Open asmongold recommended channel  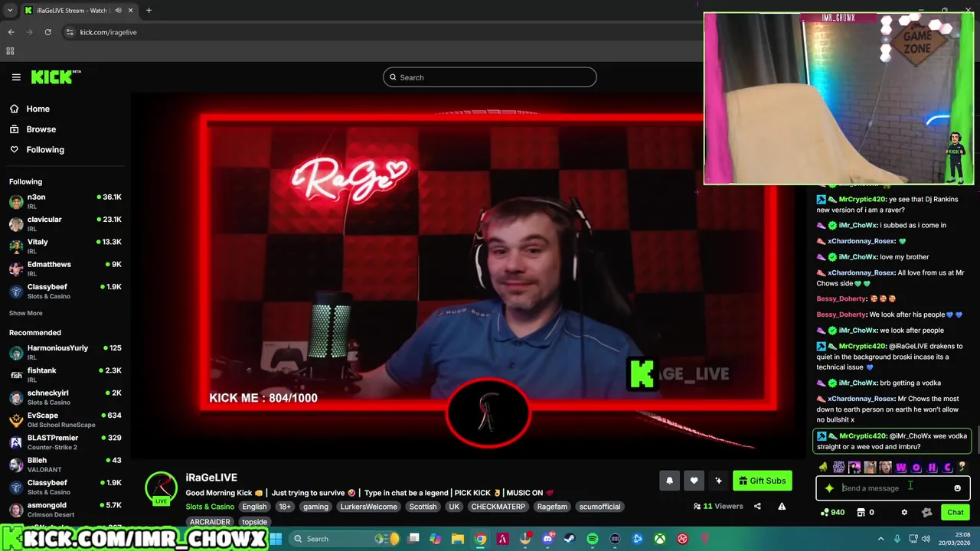[x=65, y=510]
